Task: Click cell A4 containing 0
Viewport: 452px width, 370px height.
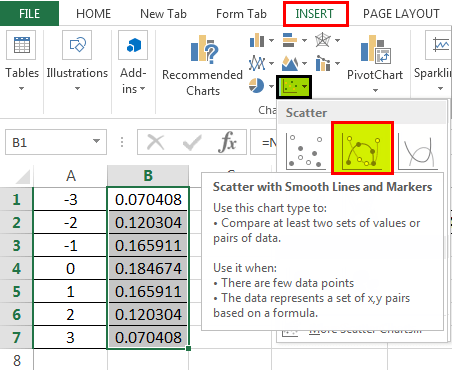Action: click(x=70, y=268)
